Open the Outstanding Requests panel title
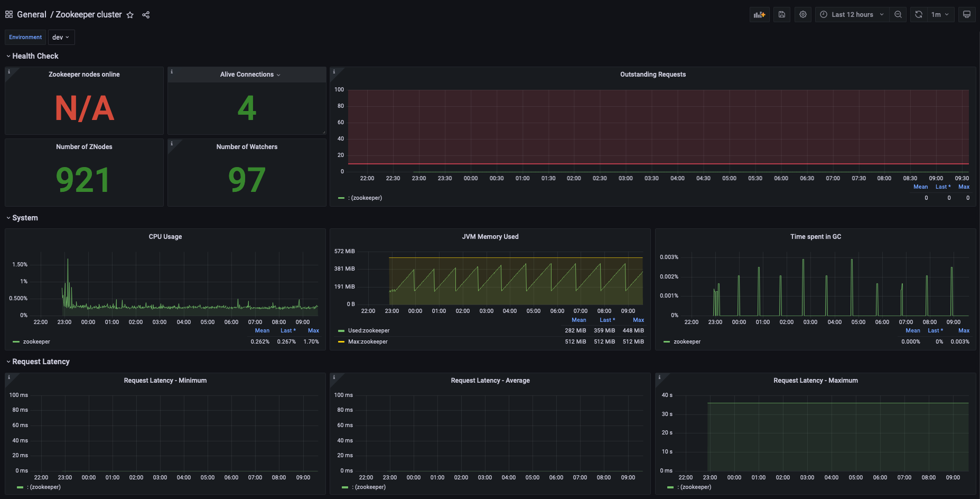 (653, 75)
